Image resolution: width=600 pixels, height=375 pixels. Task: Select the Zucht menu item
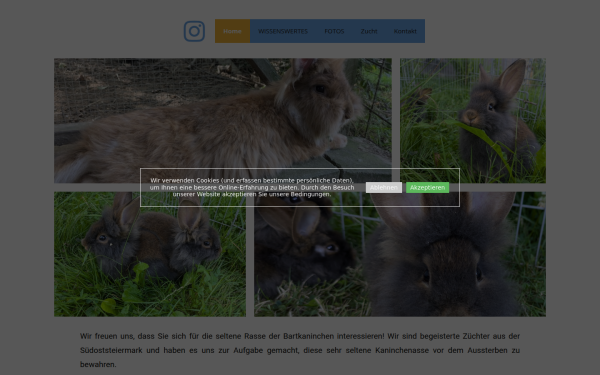point(369,31)
